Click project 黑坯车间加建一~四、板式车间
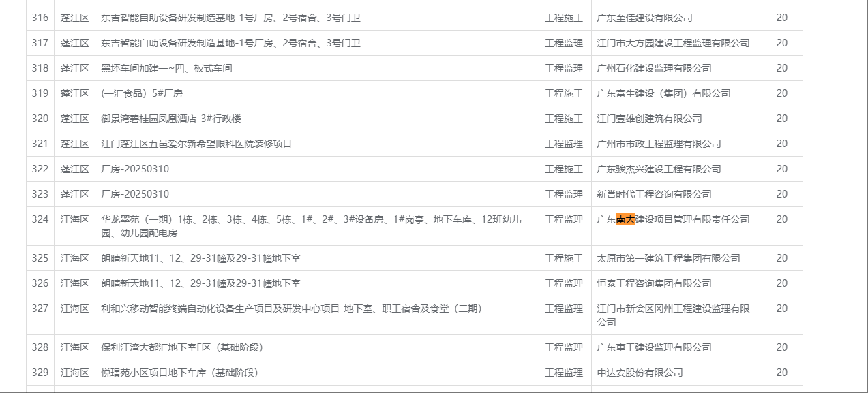 coord(166,68)
